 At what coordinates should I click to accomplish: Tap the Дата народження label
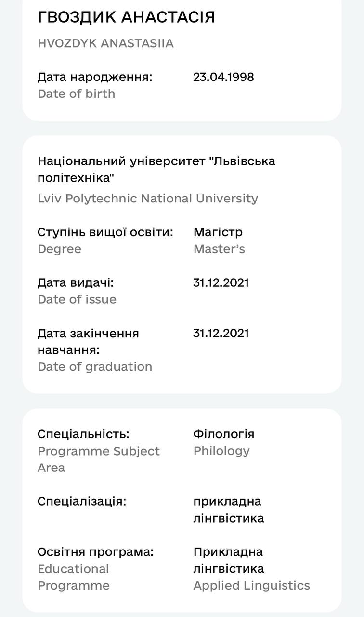95,77
